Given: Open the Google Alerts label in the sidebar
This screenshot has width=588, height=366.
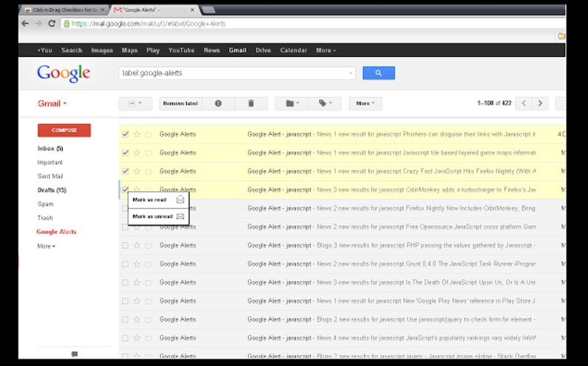Looking at the screenshot, I should (56, 232).
